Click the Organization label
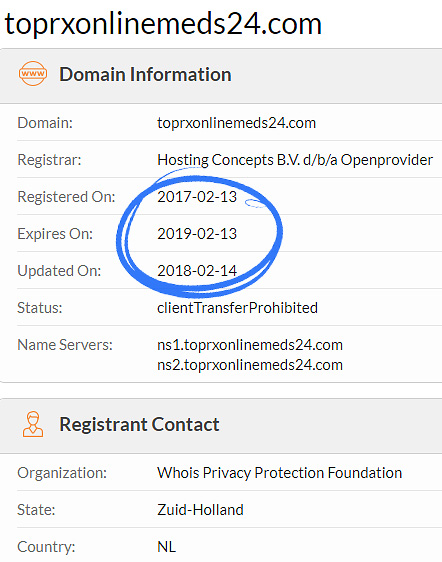 [62, 473]
